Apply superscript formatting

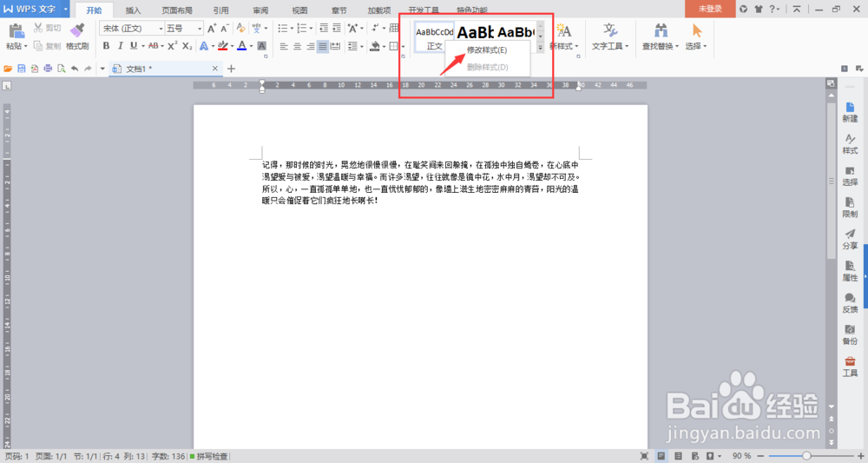pyautogui.click(x=173, y=46)
